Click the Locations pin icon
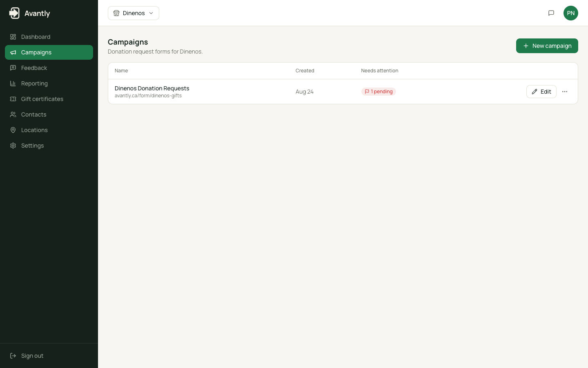The height and width of the screenshot is (368, 588). pos(13,130)
